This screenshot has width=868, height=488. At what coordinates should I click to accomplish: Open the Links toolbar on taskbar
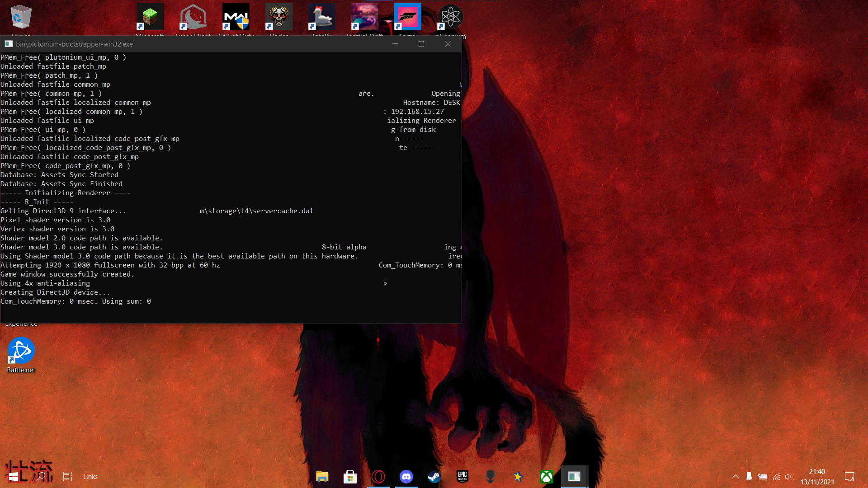click(90, 476)
